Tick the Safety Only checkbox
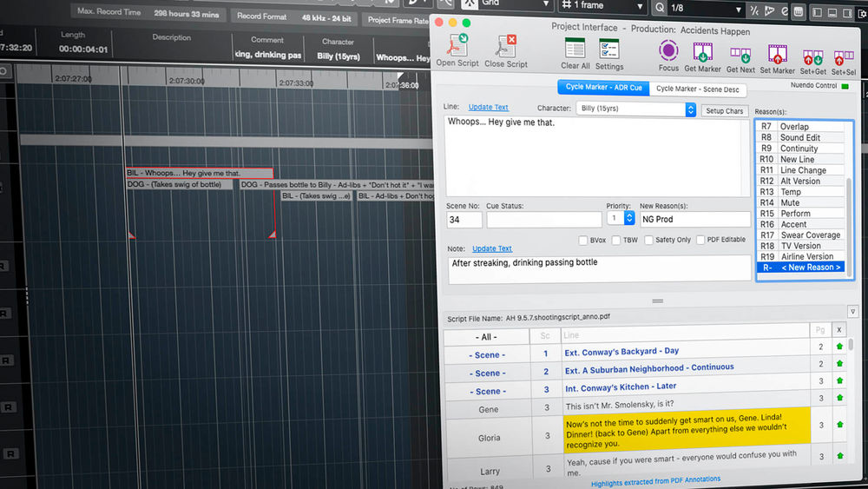The image size is (868, 489). click(650, 241)
